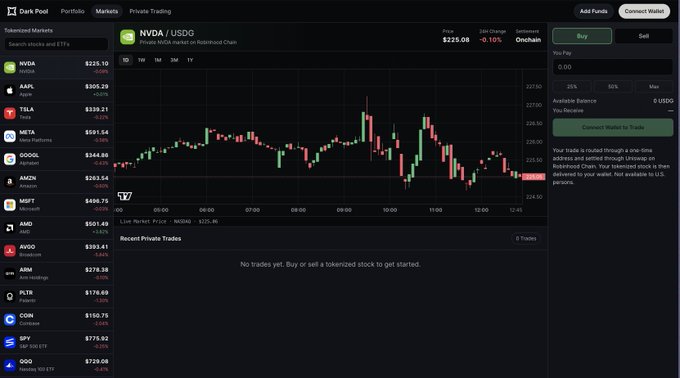
Task: Select the 3M chart timeframe
Action: click(174, 60)
